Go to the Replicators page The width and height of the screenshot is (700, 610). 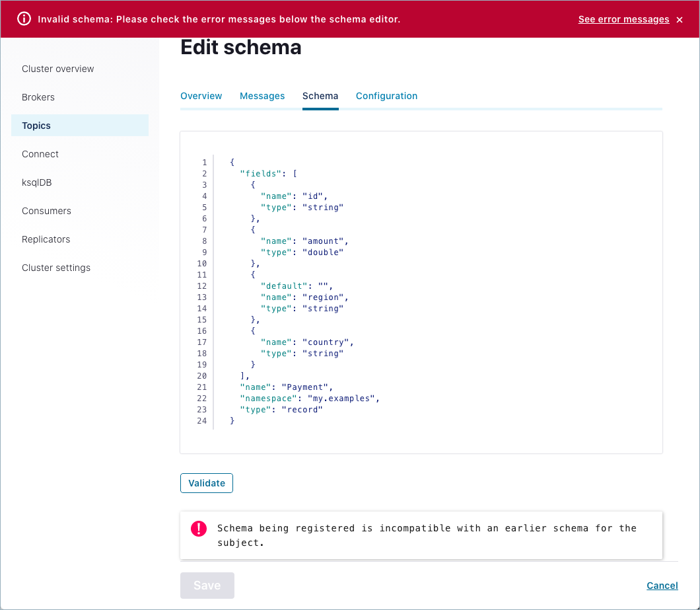[x=46, y=239]
